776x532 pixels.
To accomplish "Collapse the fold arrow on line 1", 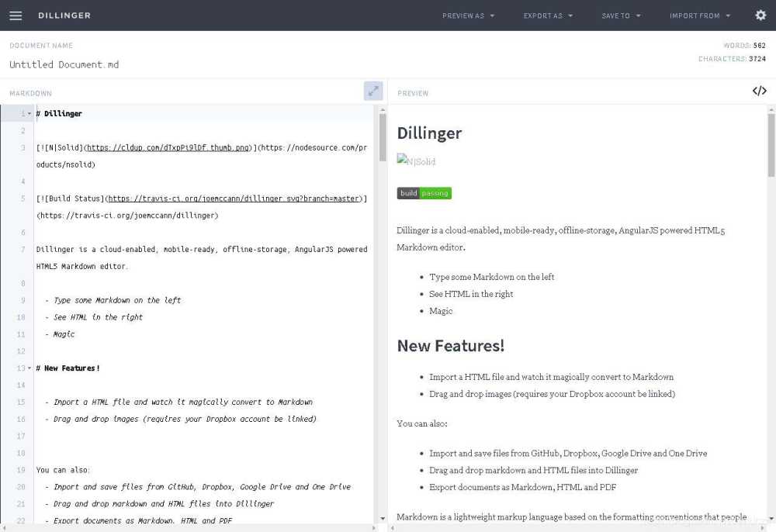I will pos(29,114).
